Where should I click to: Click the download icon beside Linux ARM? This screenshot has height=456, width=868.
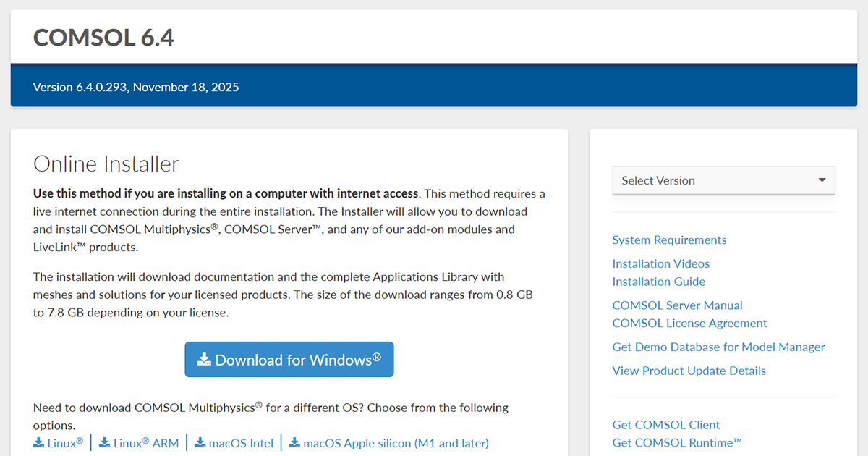click(104, 442)
